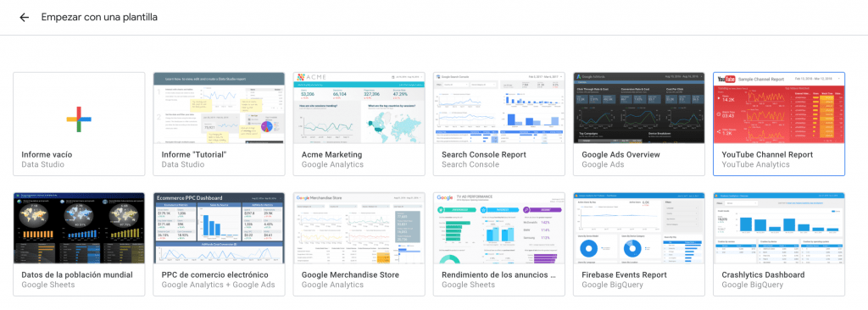Click the "PPC de comercio electrónico" title
The height and width of the screenshot is (310, 868).
point(214,274)
